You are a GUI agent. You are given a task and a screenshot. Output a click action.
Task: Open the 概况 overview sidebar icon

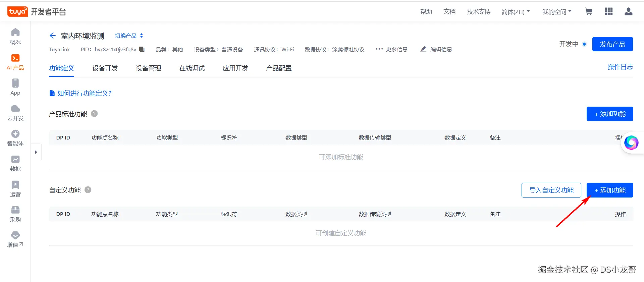[15, 37]
